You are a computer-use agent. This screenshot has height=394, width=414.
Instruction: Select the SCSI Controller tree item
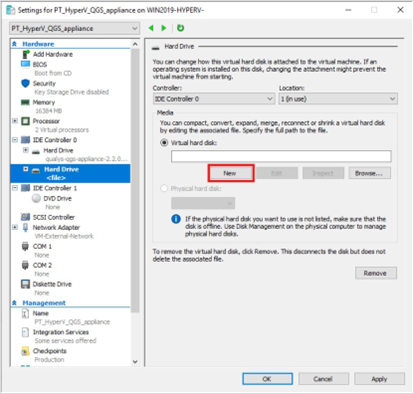coord(54,217)
